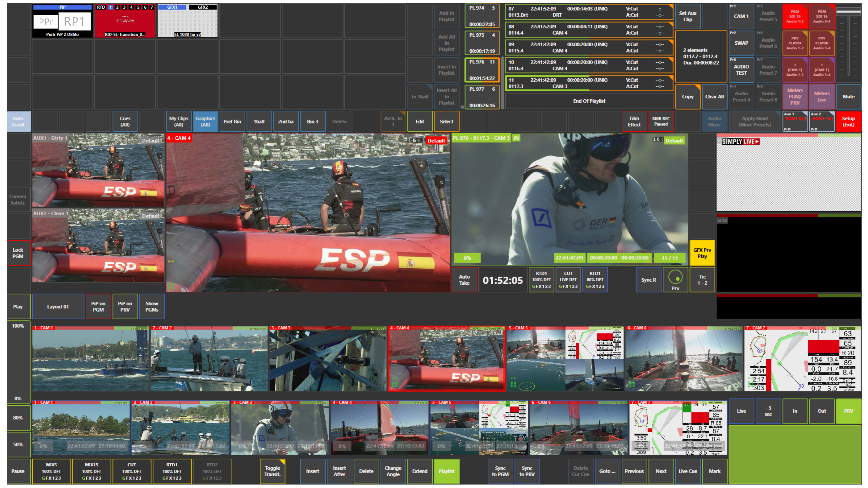The image size is (868, 488).
Task: Select the Piotr PiP 2 DEMo clip
Action: pos(62,21)
